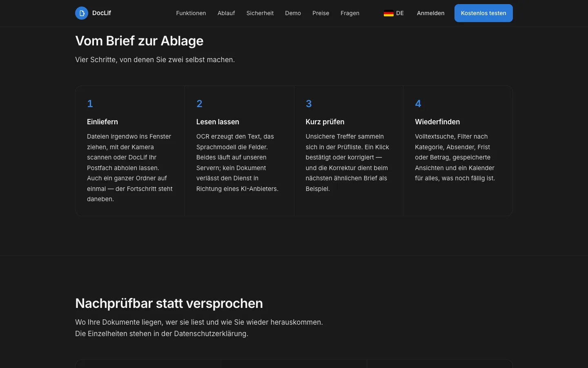
Task: Click the line 'Die Einzelheiten stehen in der Datenschutzerklärung.'
Action: [162, 334]
